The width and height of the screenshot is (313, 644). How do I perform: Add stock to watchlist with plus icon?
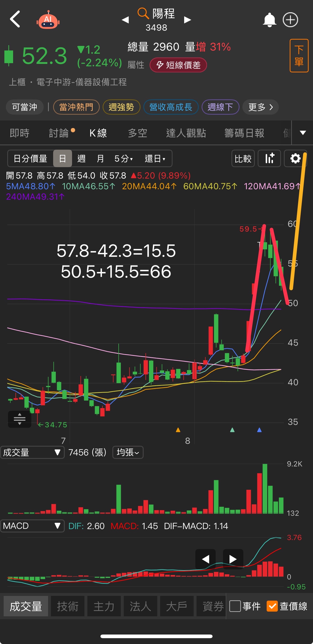290,20
